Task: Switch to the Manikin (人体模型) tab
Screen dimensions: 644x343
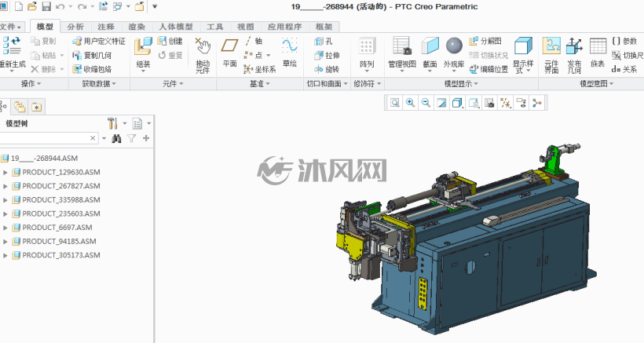Action: [176, 27]
